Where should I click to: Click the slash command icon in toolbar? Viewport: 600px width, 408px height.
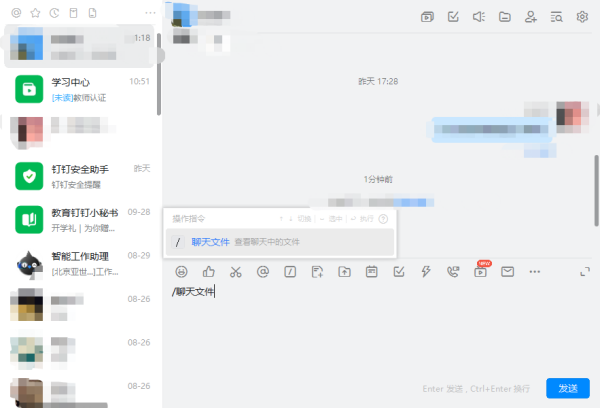tap(290, 272)
